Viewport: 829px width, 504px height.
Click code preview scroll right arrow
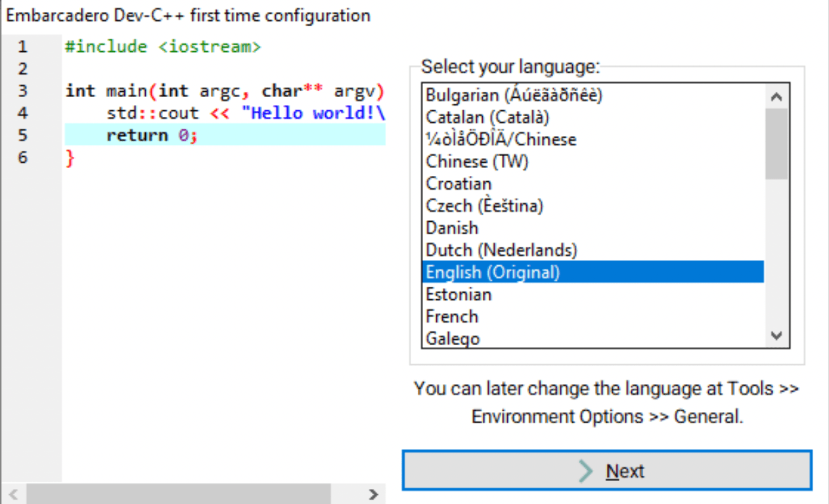pos(373,494)
